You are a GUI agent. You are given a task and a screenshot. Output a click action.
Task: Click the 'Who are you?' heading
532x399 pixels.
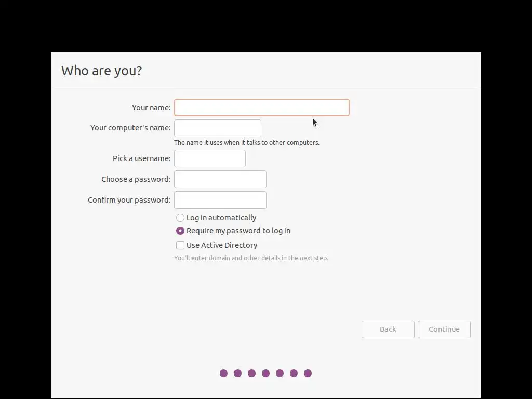pos(101,71)
